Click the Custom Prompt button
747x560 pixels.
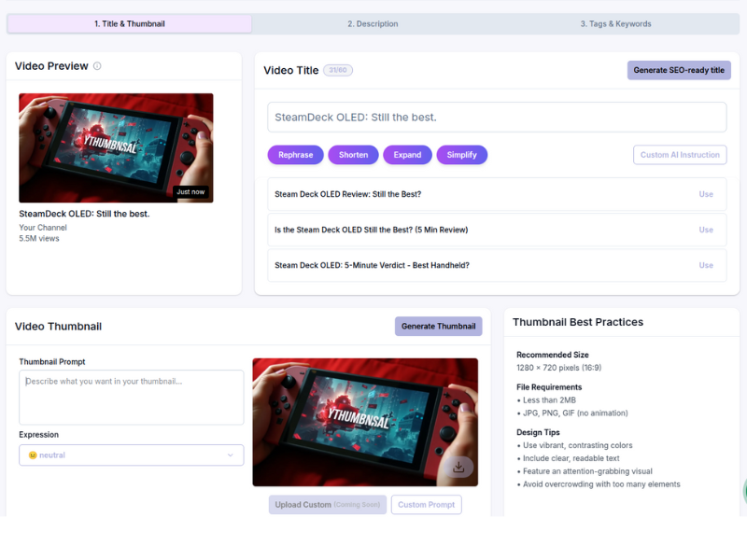click(x=427, y=505)
